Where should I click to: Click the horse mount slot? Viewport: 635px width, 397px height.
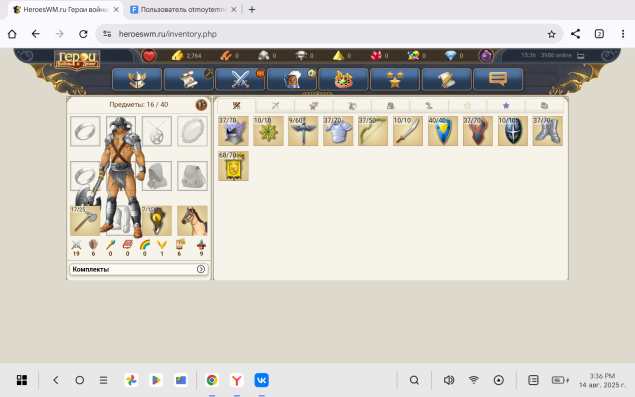[192, 220]
